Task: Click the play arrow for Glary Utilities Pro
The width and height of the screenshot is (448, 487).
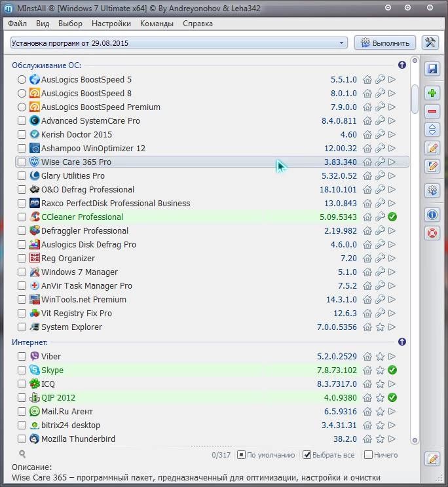Action: (392, 176)
